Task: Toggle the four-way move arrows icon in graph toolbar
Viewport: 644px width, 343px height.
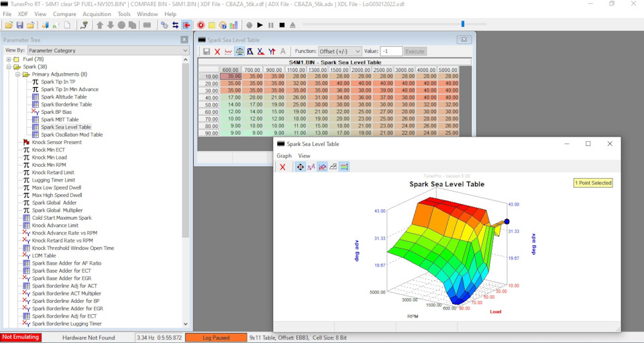Action: (x=301, y=167)
